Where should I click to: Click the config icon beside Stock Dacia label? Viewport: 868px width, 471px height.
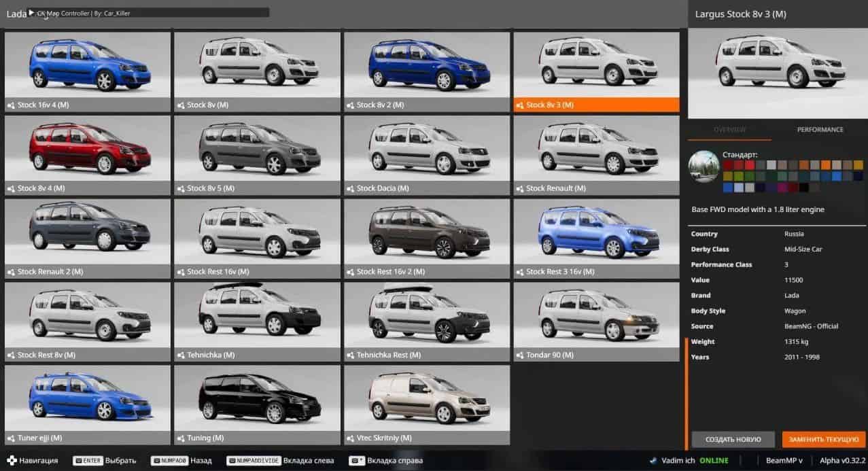[x=351, y=188]
